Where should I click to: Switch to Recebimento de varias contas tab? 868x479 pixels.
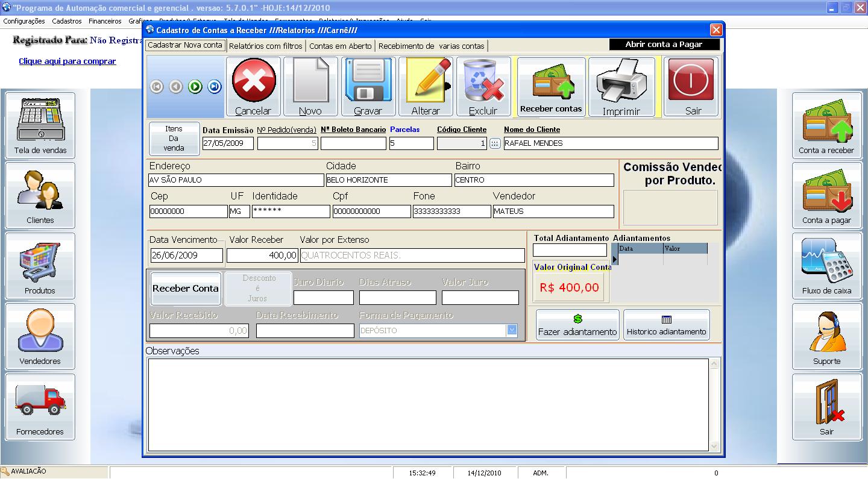(431, 46)
